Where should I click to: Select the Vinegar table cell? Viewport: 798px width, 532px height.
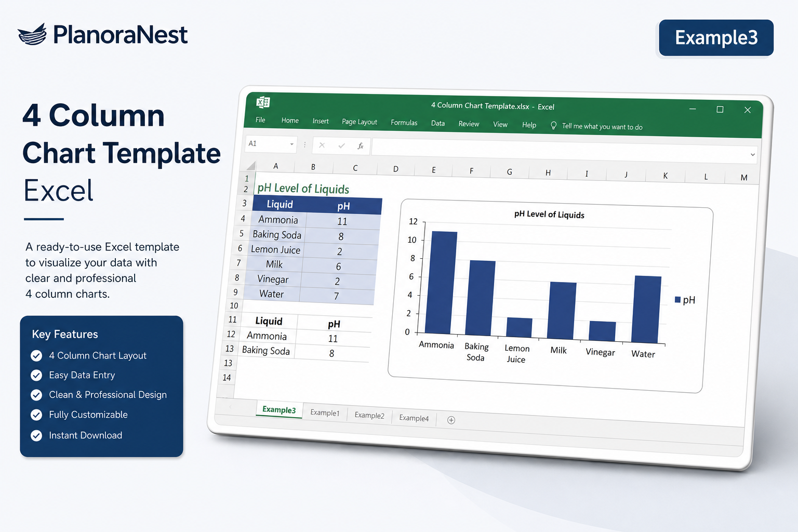pyautogui.click(x=273, y=280)
